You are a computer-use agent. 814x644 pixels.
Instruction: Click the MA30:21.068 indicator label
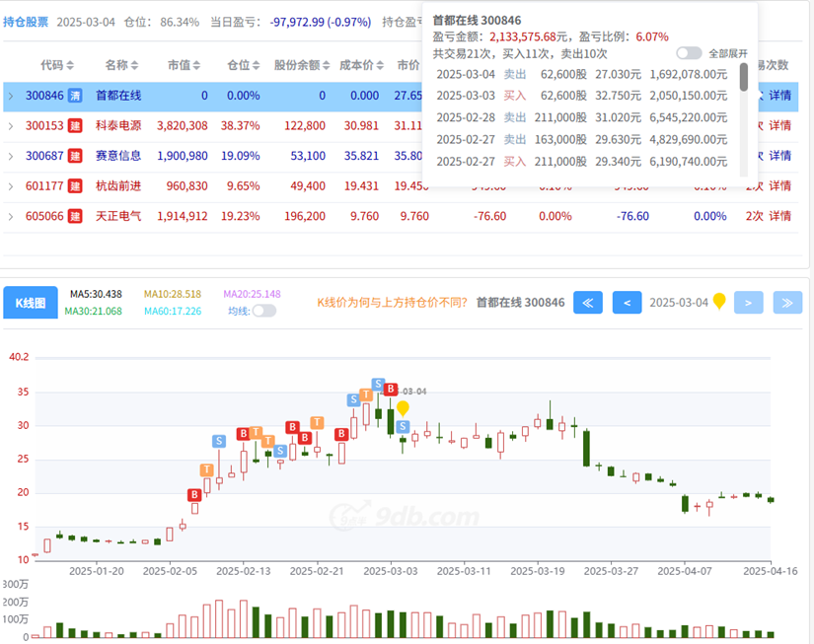(94, 312)
